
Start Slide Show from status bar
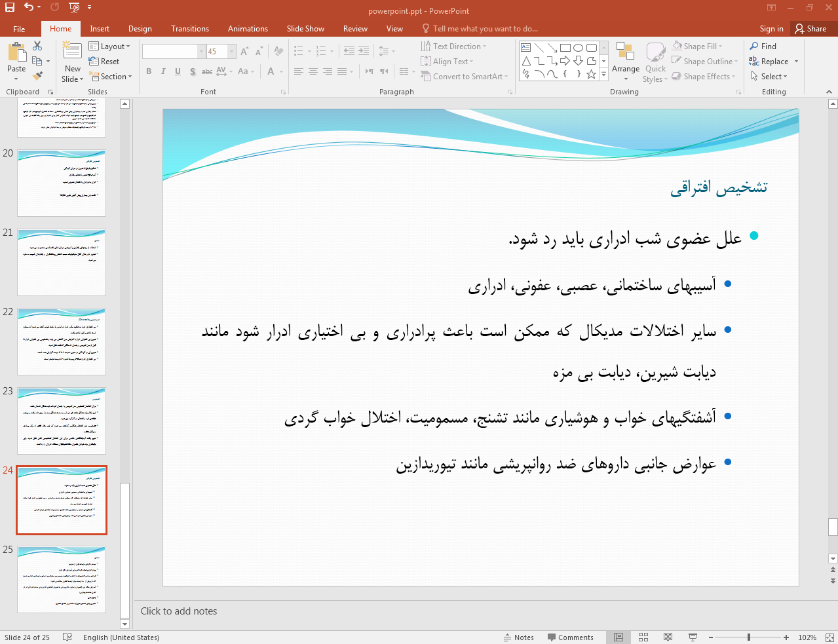click(x=693, y=637)
